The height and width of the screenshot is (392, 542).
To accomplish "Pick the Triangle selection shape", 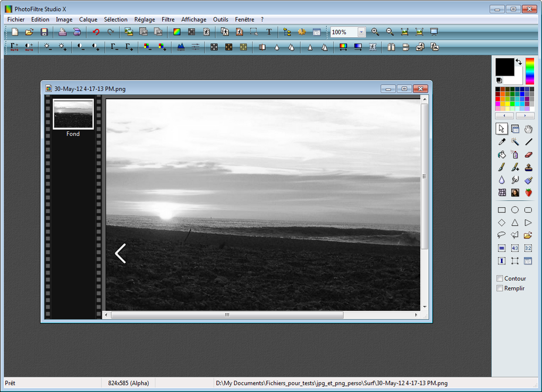I will pyautogui.click(x=515, y=223).
